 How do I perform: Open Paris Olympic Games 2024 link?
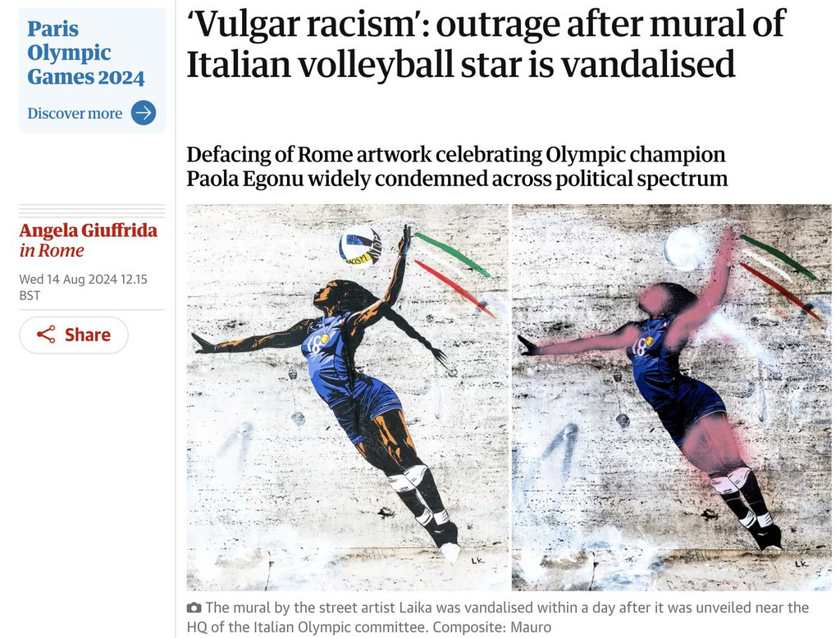pyautogui.click(x=85, y=52)
